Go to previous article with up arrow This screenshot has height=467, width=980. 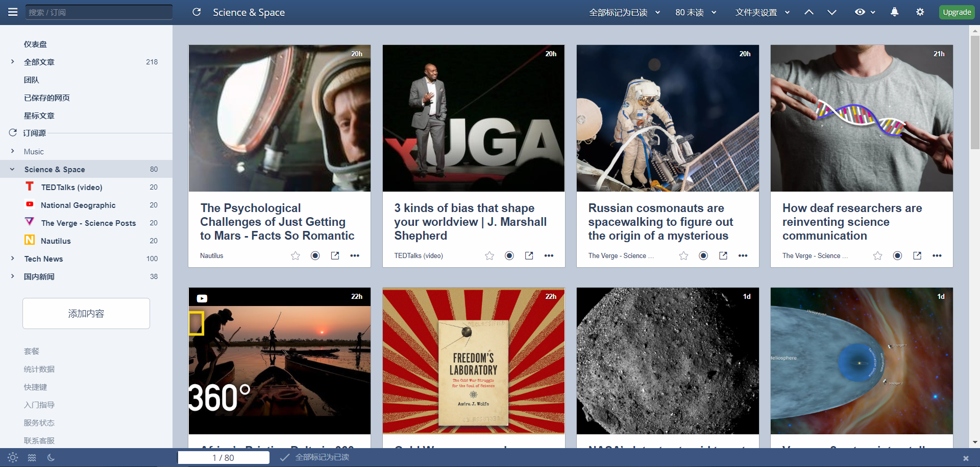click(809, 12)
